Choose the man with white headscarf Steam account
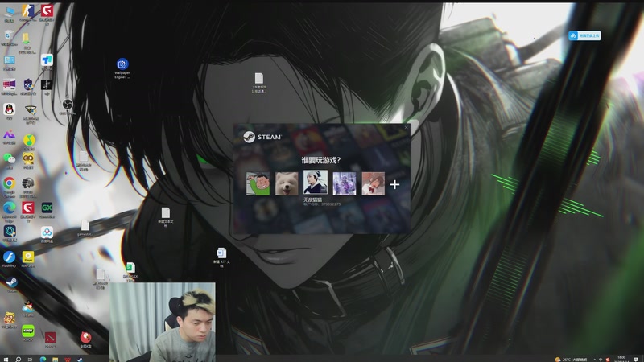The image size is (644, 362). pyautogui.click(x=315, y=183)
